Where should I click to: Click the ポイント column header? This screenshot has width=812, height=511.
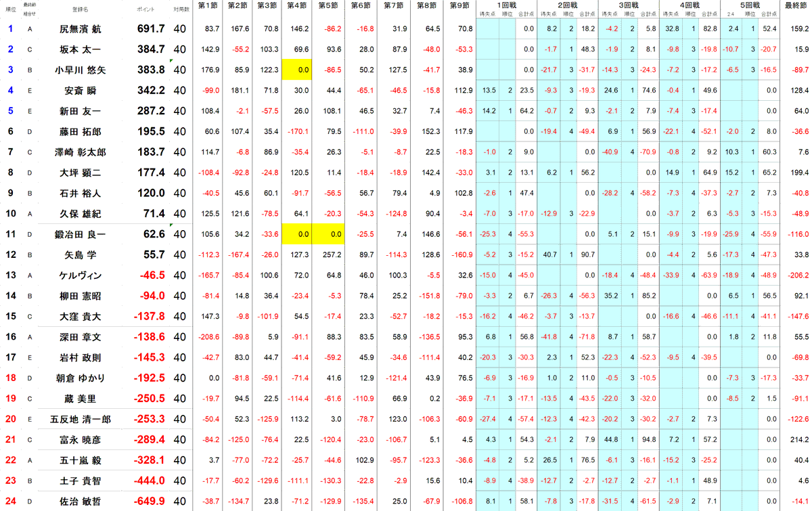147,9
